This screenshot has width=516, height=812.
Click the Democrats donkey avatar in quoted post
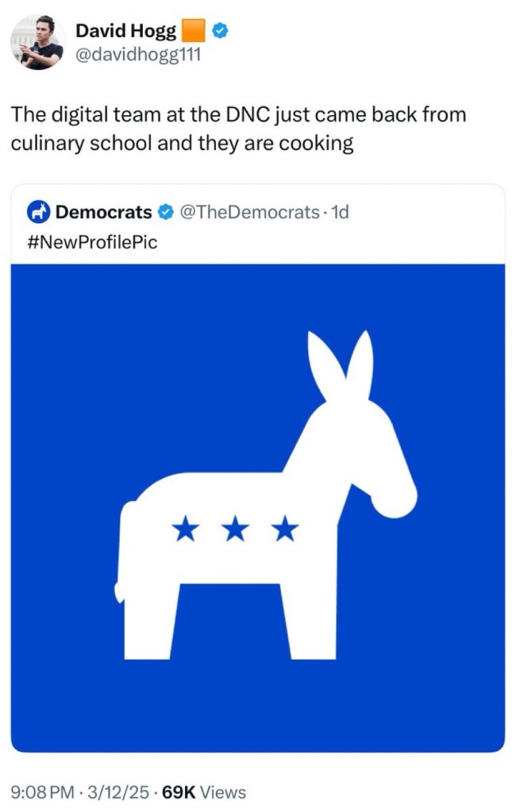[38, 212]
